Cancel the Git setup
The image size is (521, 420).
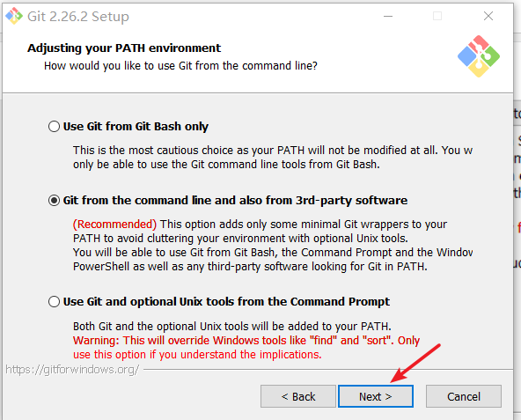(464, 396)
